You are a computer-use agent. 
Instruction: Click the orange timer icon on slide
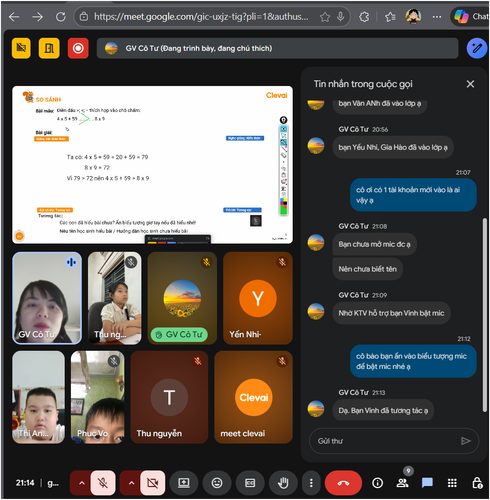(x=20, y=236)
